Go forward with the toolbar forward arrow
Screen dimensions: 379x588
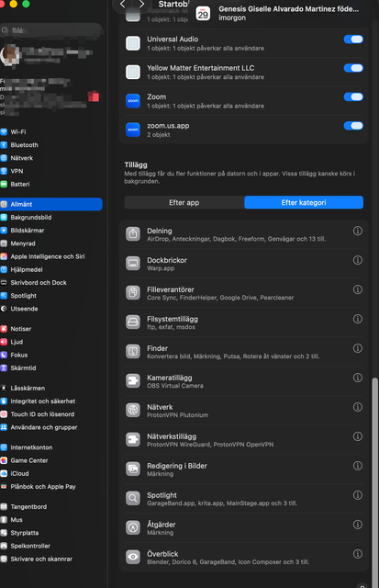(x=141, y=5)
